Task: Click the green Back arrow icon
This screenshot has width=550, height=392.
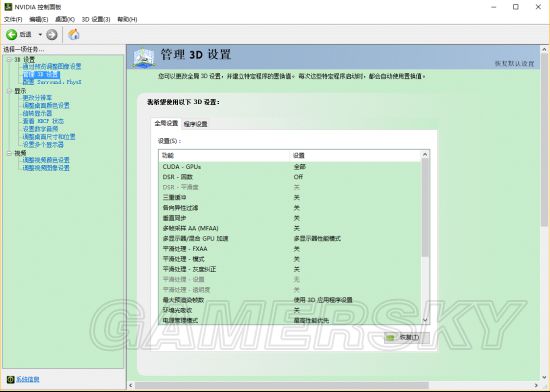Action: click(x=11, y=34)
